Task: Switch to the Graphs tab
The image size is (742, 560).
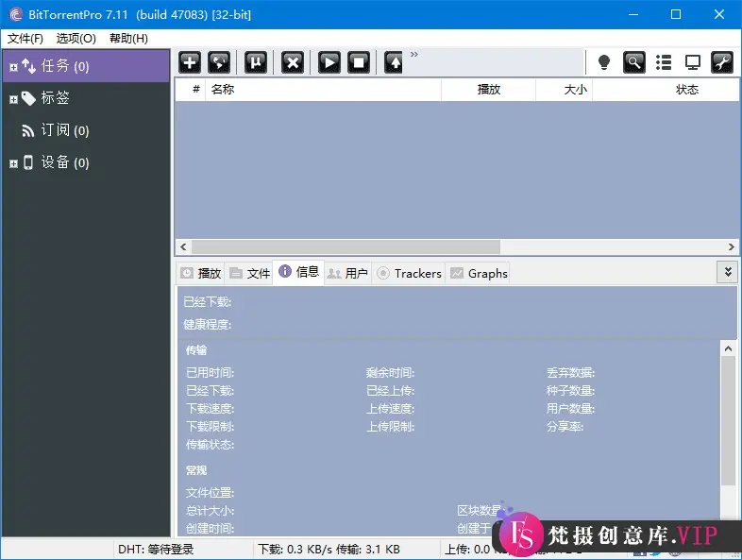Action: 479,273
